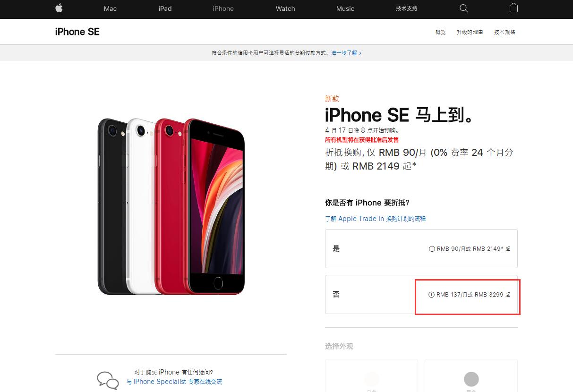Select the 否 trade-in option
The image size is (573, 392).
[421, 295]
